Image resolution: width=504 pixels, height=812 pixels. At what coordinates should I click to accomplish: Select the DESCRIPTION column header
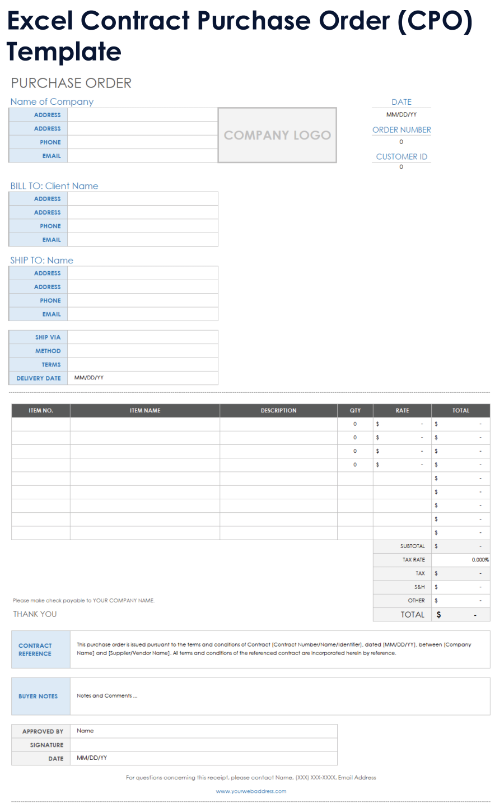278,410
